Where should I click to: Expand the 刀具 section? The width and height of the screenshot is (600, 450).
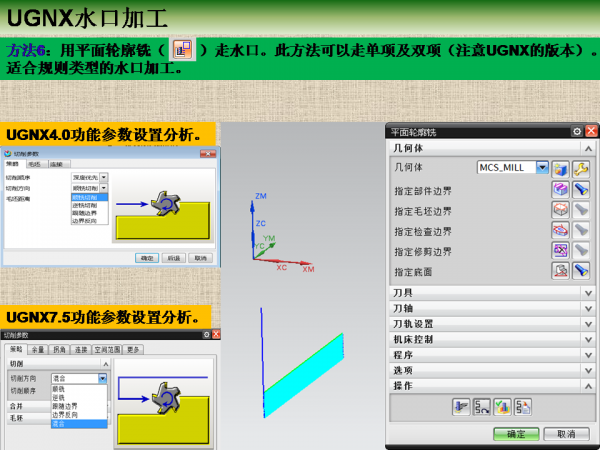point(589,293)
